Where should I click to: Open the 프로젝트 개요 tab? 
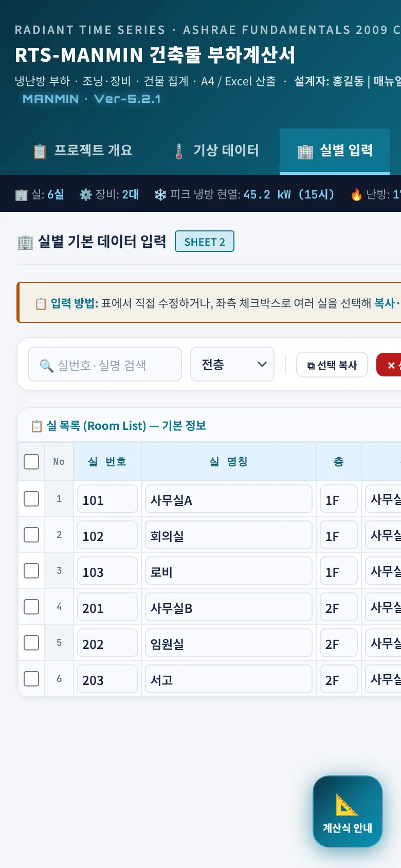tap(82, 151)
